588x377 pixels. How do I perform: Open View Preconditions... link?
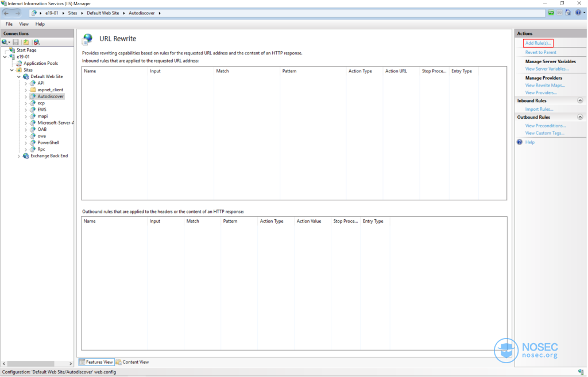[x=546, y=126]
